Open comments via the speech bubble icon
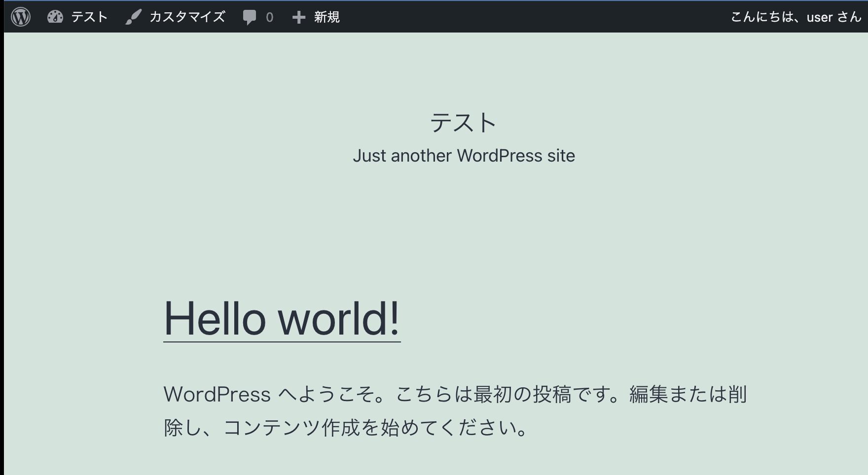Screen dimensions: 868x475 tap(250, 17)
